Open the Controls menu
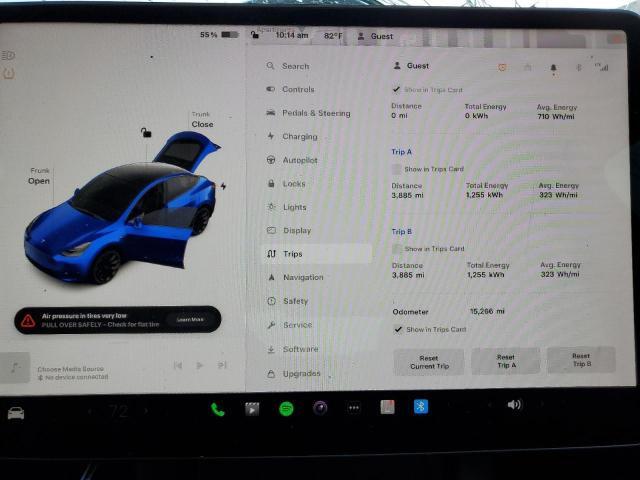Image resolution: width=640 pixels, height=480 pixels. click(x=291, y=89)
